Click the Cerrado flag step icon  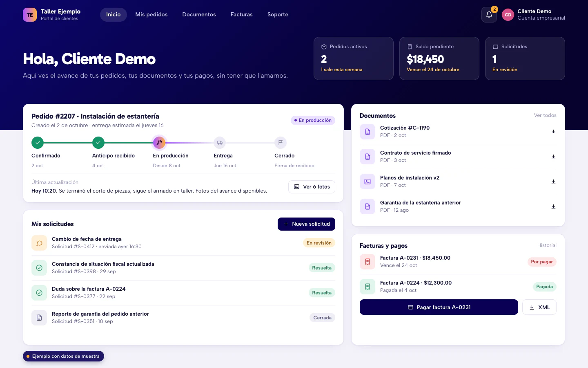click(x=281, y=143)
